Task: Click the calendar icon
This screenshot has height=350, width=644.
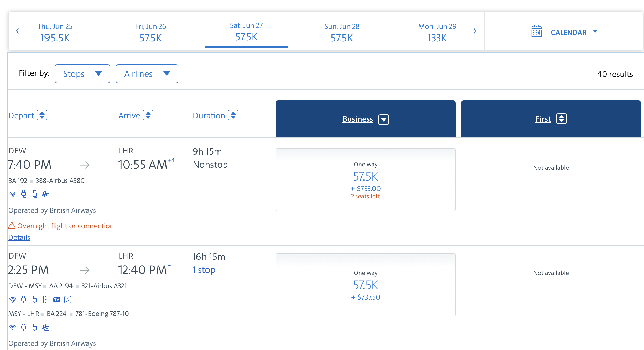Action: pyautogui.click(x=536, y=32)
